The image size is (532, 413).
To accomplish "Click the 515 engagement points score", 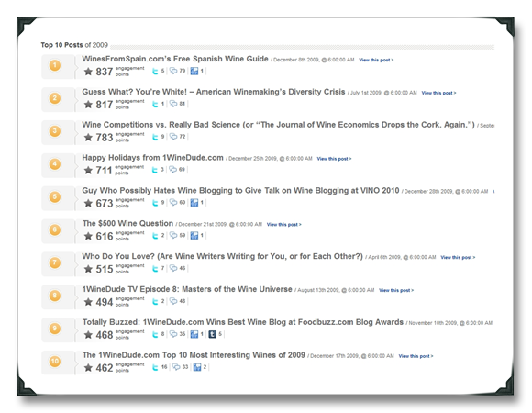I will pyautogui.click(x=105, y=269).
